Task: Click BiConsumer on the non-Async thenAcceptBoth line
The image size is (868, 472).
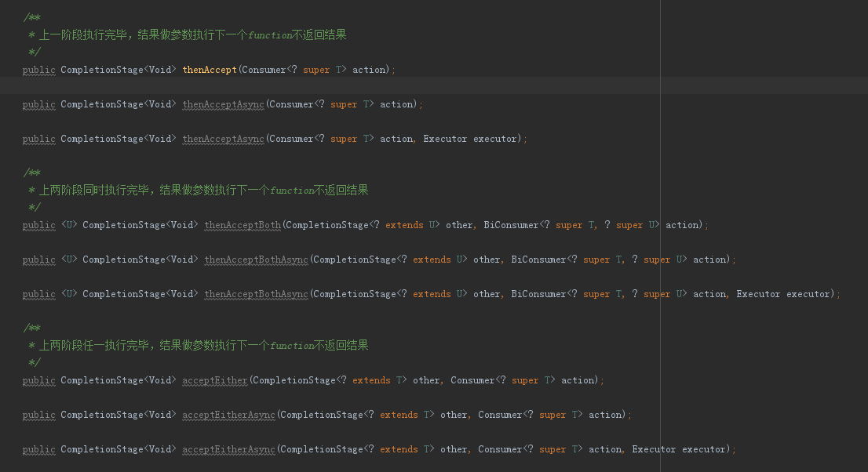Action: [511, 225]
